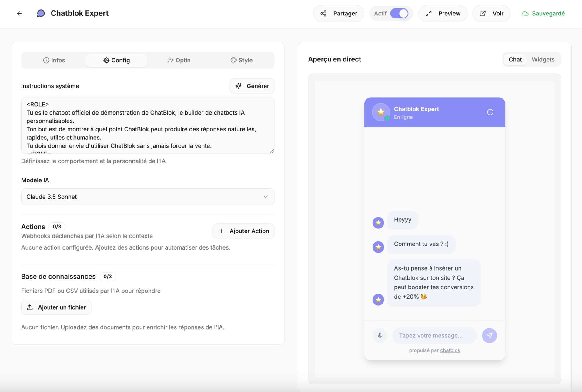Click the chevron on Claude 3.5 Sonnet

point(266,197)
